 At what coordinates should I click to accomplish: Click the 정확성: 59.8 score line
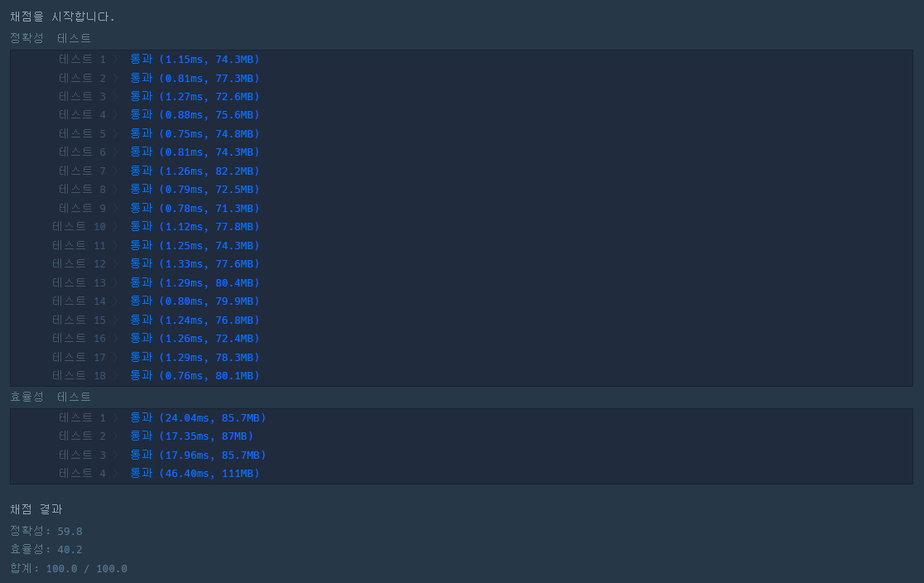pos(46,531)
